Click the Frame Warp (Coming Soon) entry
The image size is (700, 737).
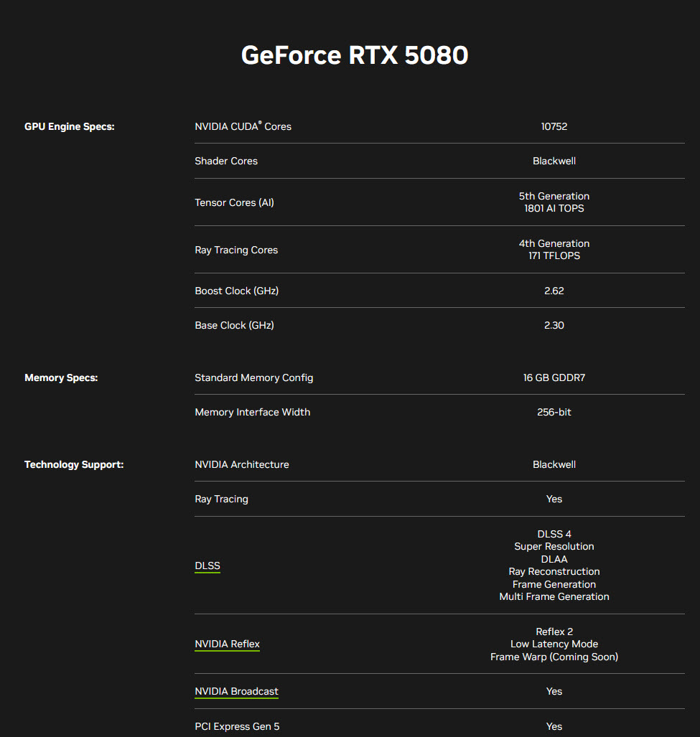coord(554,657)
